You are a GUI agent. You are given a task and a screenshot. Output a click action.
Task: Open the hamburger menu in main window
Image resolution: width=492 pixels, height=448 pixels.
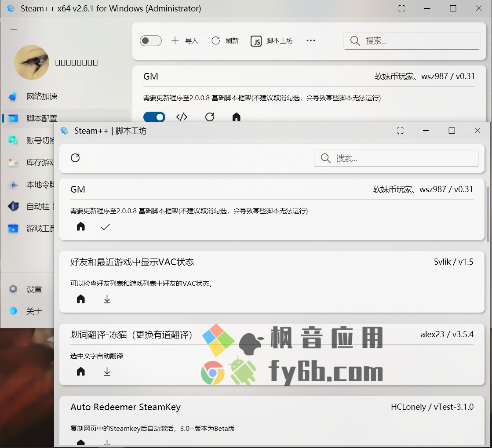pos(14,29)
